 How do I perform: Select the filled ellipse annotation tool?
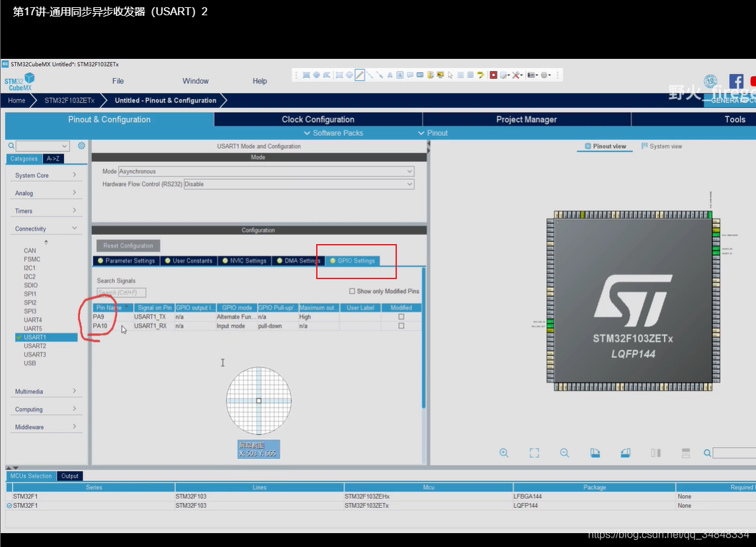[x=317, y=75]
